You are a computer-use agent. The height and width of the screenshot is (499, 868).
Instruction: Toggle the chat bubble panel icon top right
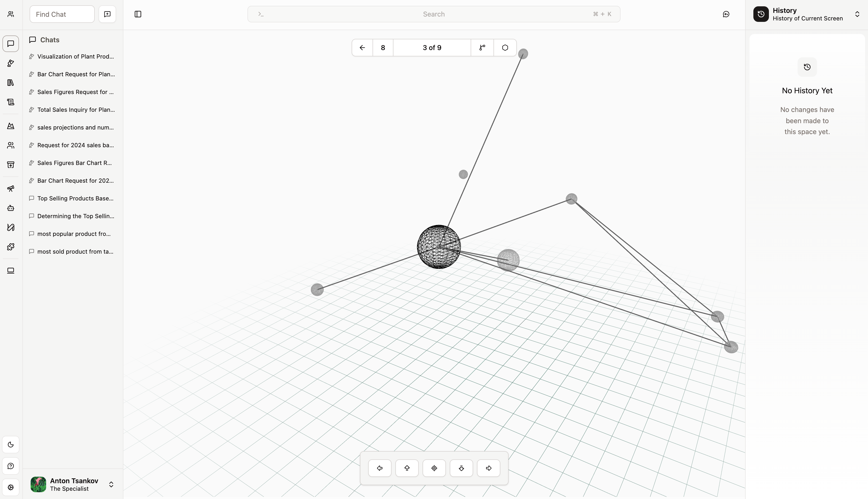point(726,14)
